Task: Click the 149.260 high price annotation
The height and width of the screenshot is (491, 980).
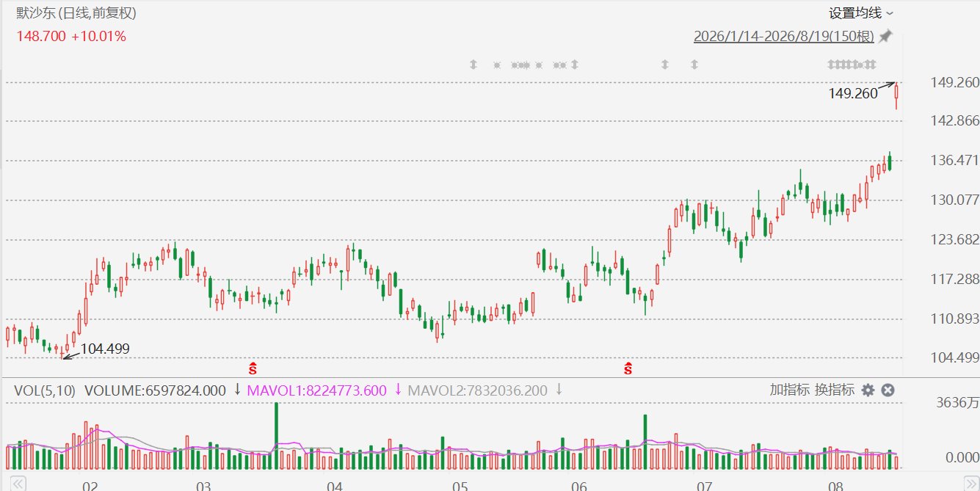Action: (853, 93)
